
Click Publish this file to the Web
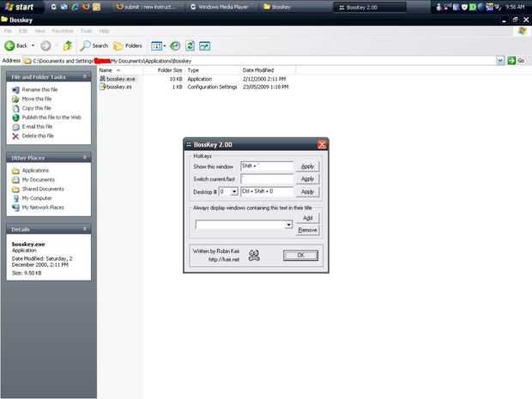[x=51, y=117]
